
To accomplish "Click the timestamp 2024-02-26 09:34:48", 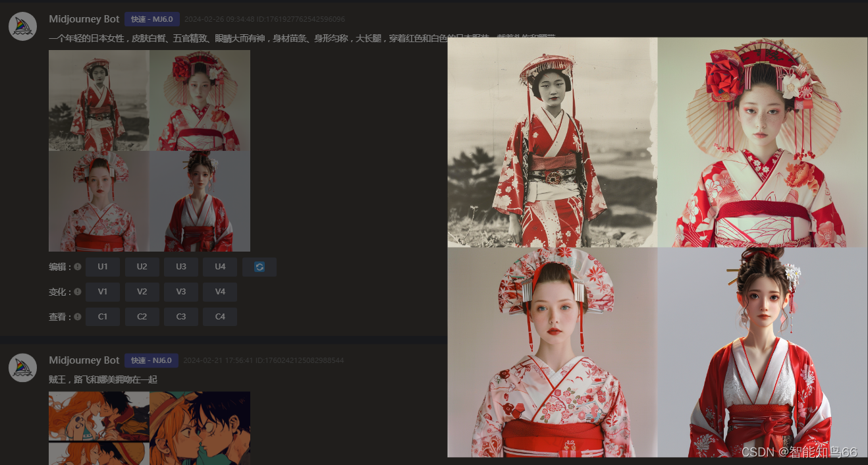I will (x=219, y=20).
